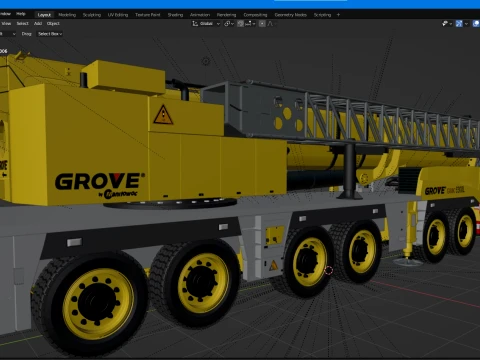Open the viewport Select menu
The width and height of the screenshot is (480, 360).
[x=22, y=23]
